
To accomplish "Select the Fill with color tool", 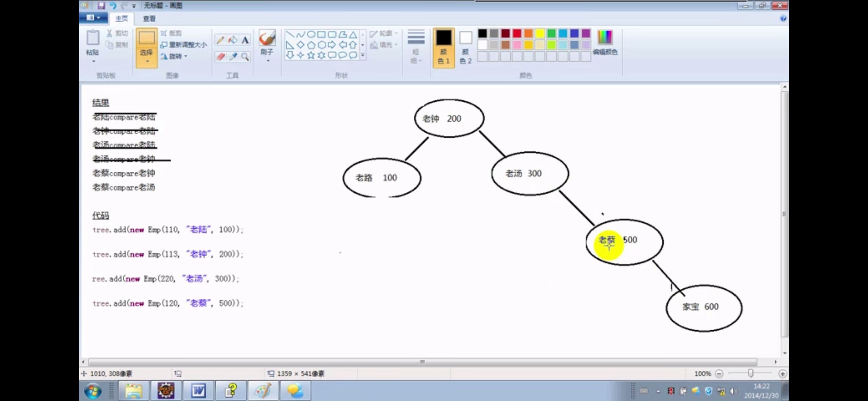I will [x=232, y=39].
